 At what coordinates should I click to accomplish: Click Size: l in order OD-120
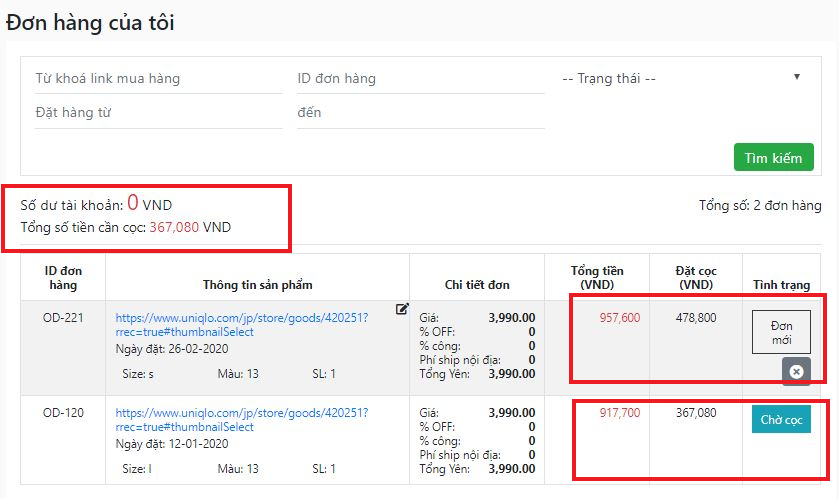click(x=137, y=469)
